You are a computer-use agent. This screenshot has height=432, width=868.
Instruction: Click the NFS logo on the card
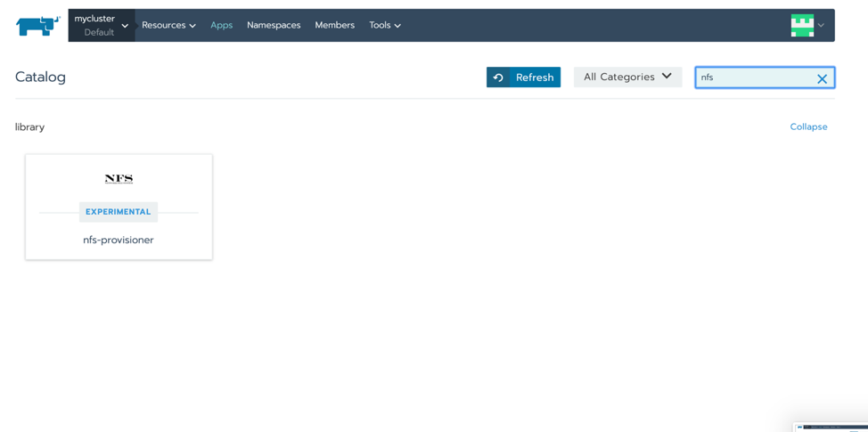coord(119,179)
